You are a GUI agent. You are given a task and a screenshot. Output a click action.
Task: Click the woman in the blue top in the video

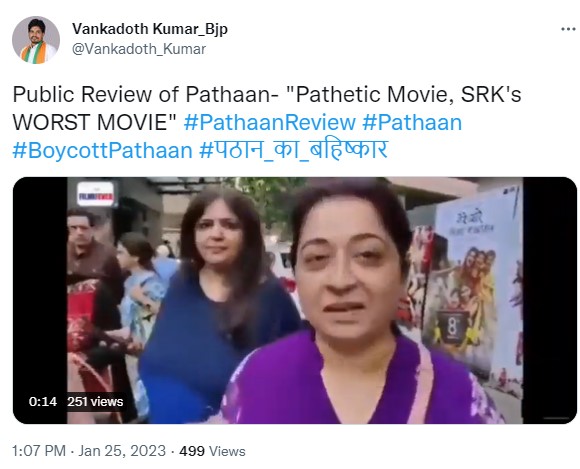click(x=218, y=303)
